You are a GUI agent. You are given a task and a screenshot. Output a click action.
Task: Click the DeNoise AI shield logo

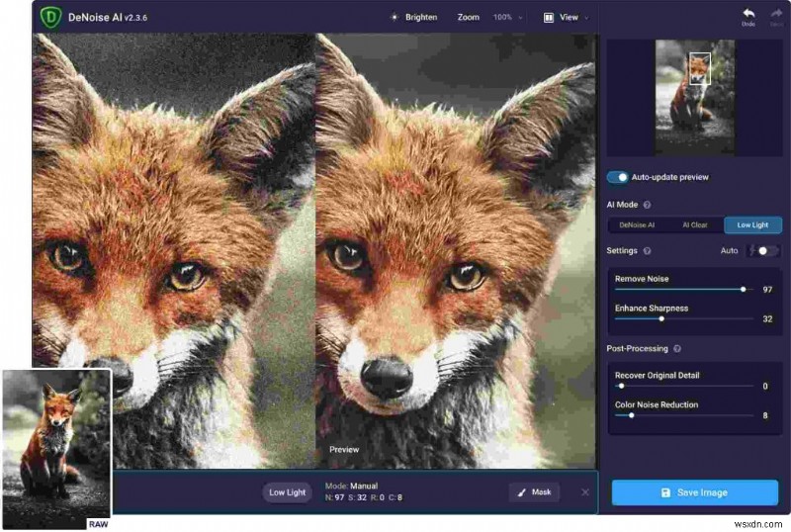click(x=50, y=17)
